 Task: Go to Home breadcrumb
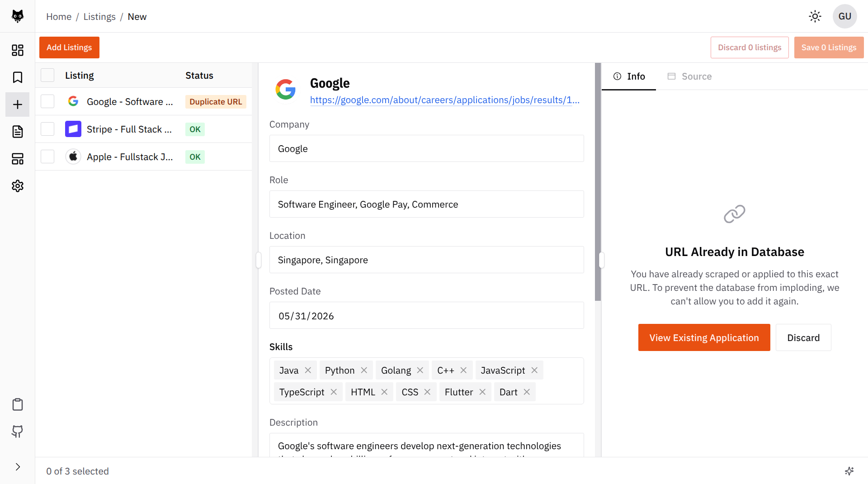59,17
